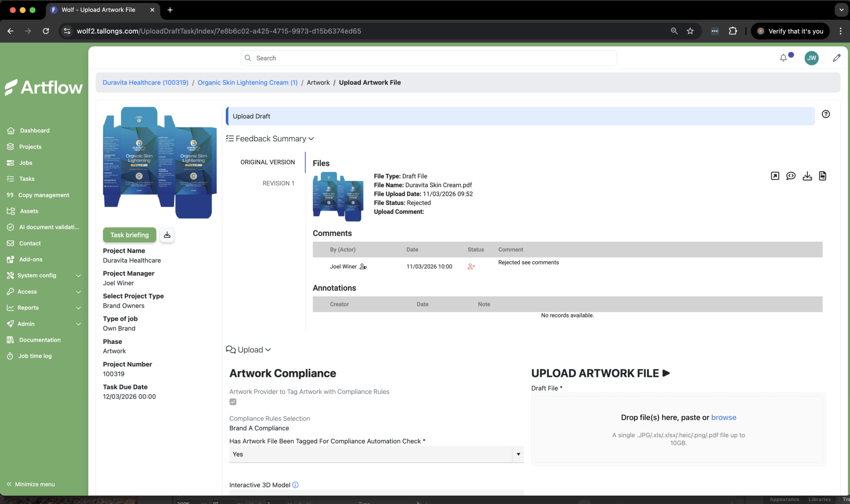Switch to the Revision 1 tab
This screenshot has height=504, width=850.
(x=278, y=183)
